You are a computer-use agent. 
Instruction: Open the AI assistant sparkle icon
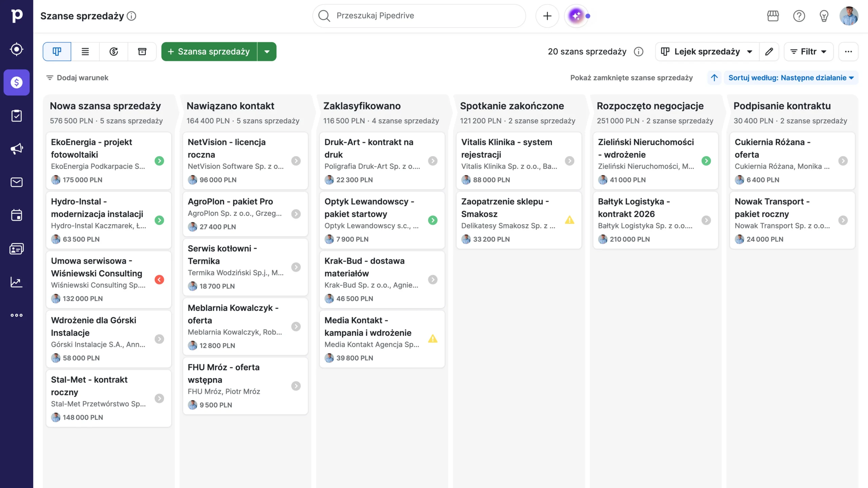tap(576, 16)
